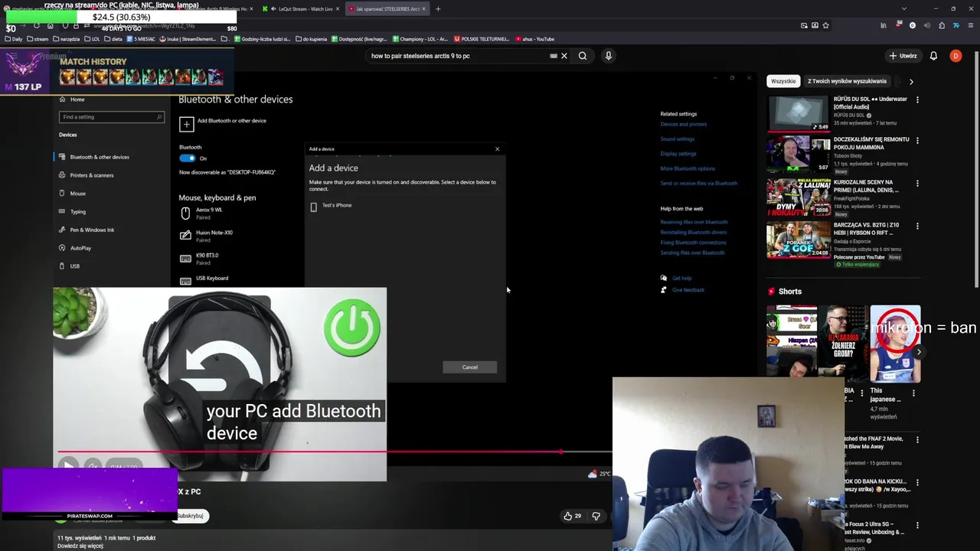Open the do kupienia bookmarks folder
This screenshot has height=551, width=980.
311,39
